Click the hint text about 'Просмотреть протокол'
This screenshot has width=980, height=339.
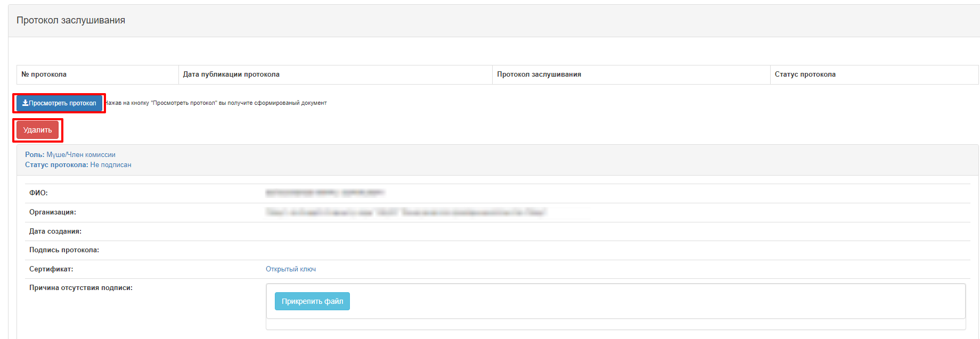[216, 103]
